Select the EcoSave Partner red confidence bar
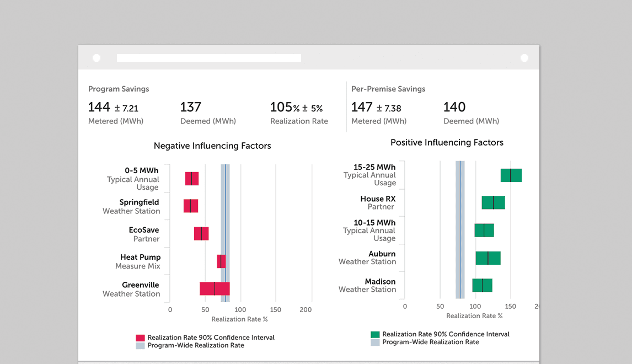The height and width of the screenshot is (364, 632). 201,233
